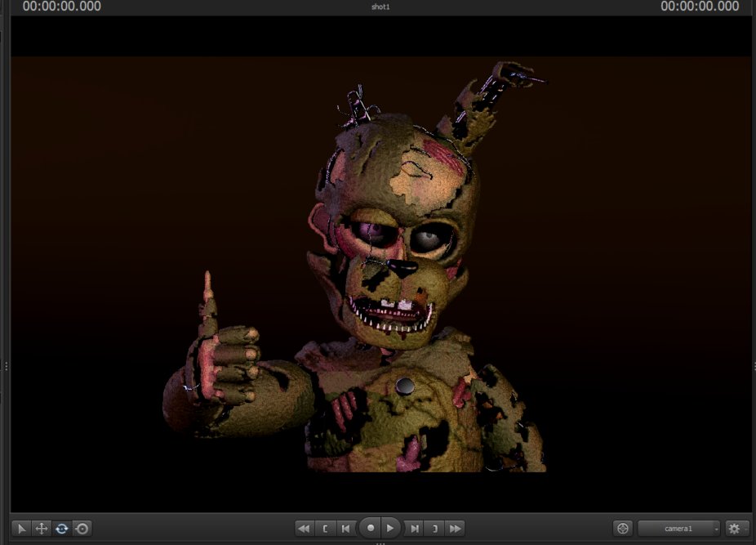Click the shot1 title label
The height and width of the screenshot is (545, 756).
click(x=380, y=7)
